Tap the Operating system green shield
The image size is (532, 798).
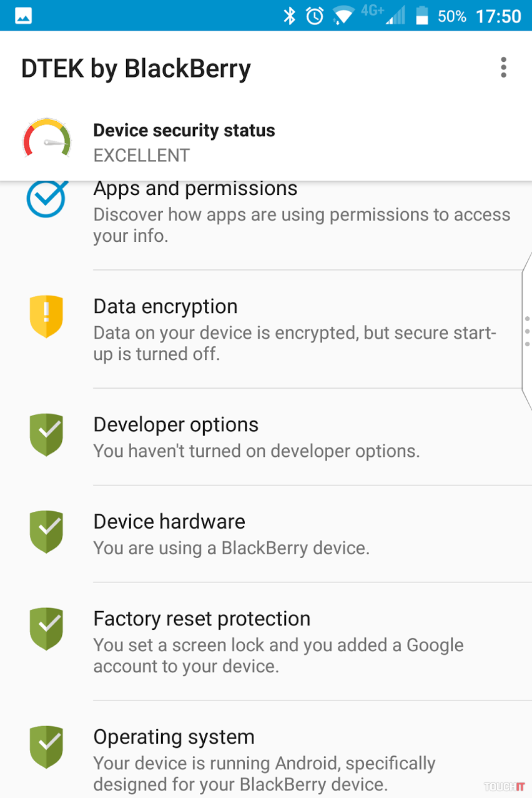(x=47, y=747)
